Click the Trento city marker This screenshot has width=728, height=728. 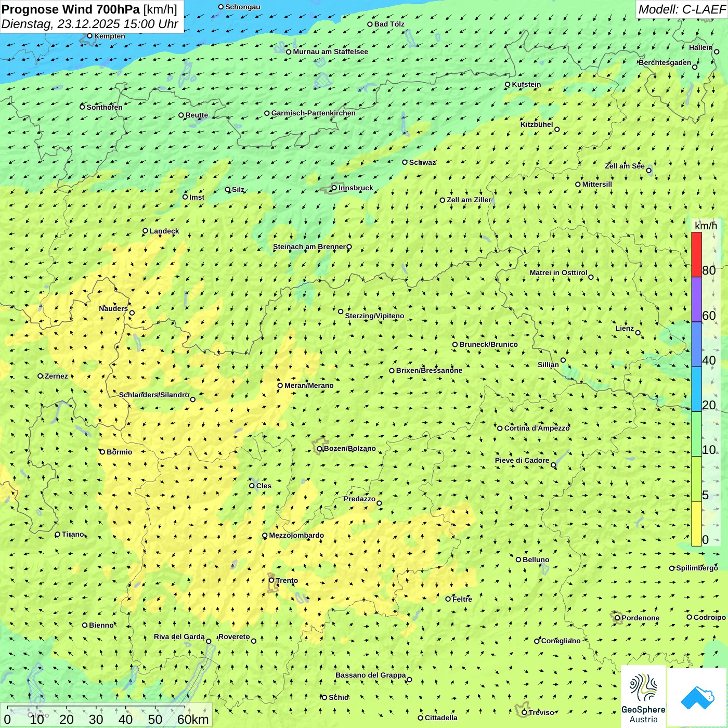click(x=271, y=580)
